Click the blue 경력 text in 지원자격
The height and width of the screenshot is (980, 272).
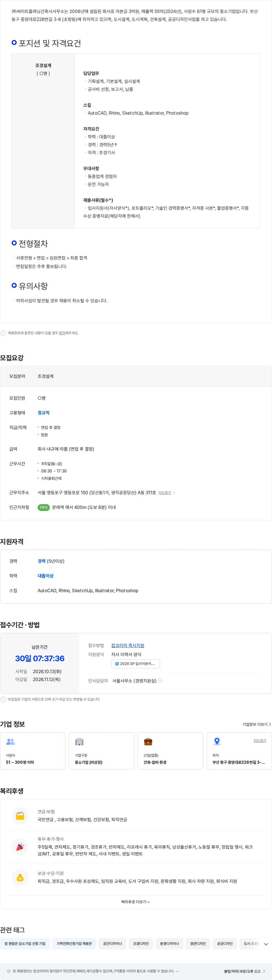click(x=42, y=561)
